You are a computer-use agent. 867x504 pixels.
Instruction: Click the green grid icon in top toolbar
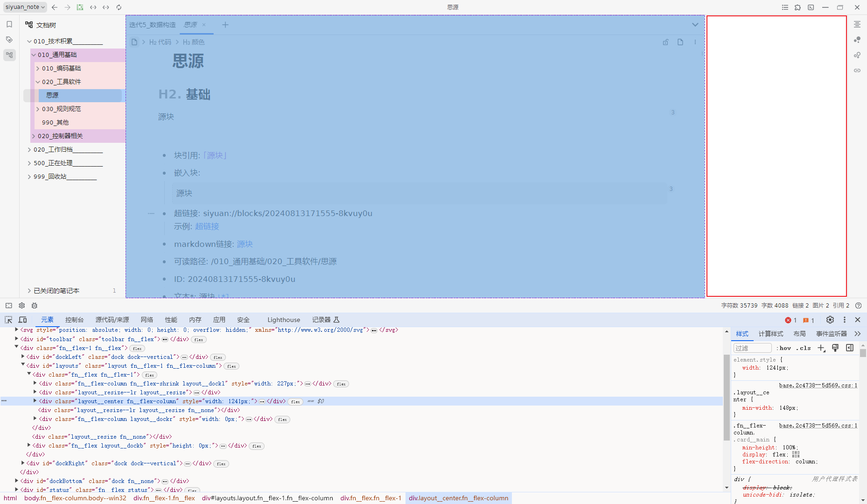coord(80,7)
